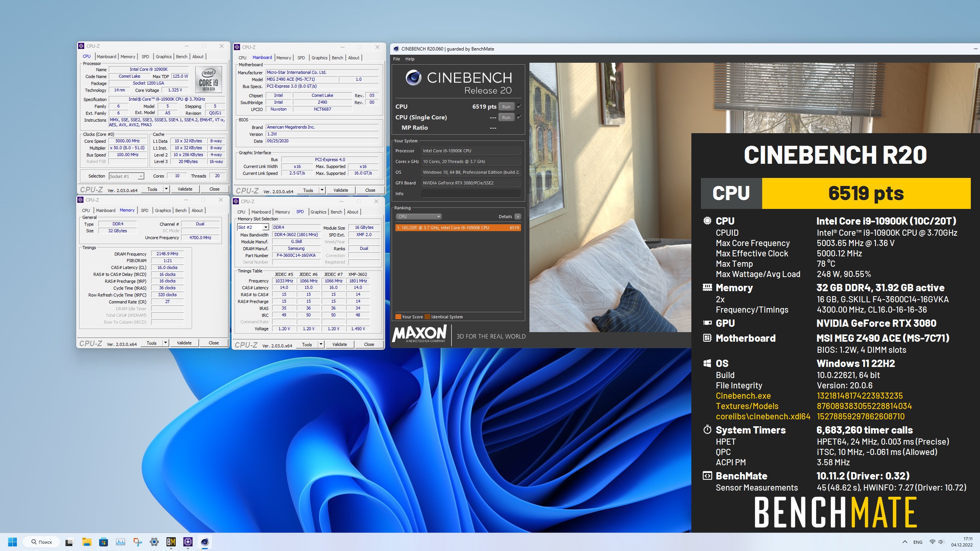The image size is (980, 551).
Task: Toggle the checkbox beside the CPU test Run button
Action: point(519,106)
